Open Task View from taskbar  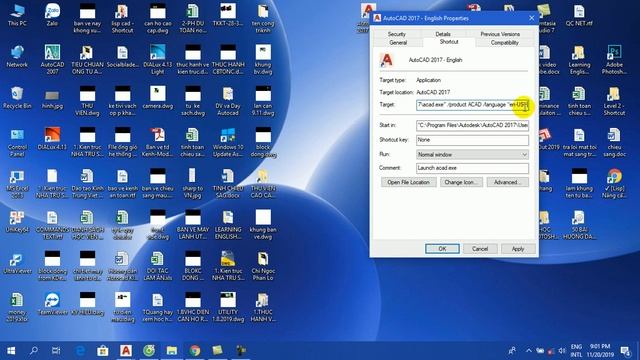[x=56, y=350]
